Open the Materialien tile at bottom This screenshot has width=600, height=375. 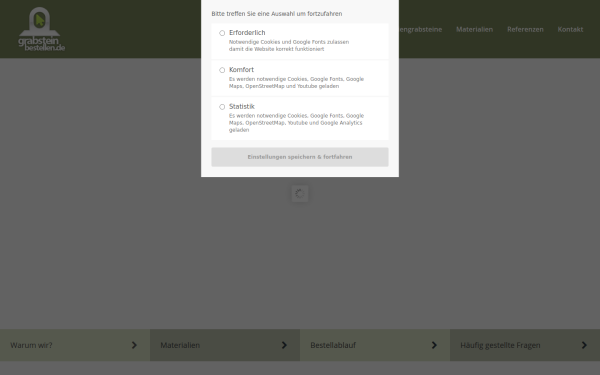coord(225,345)
